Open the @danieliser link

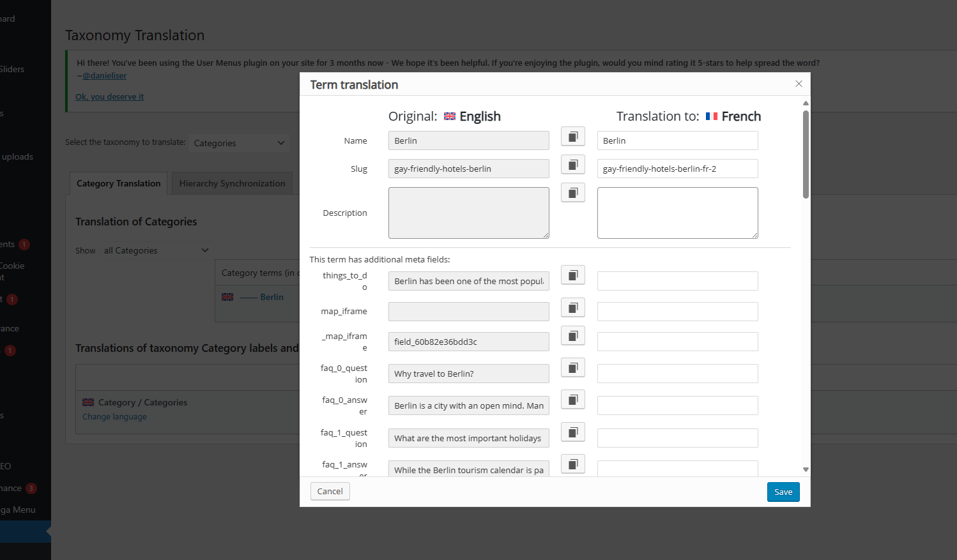[x=105, y=75]
